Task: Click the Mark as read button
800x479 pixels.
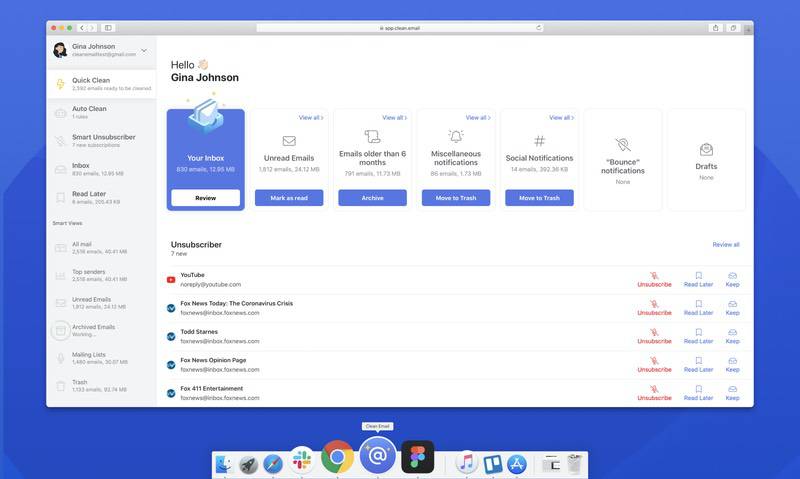Action: click(x=289, y=198)
